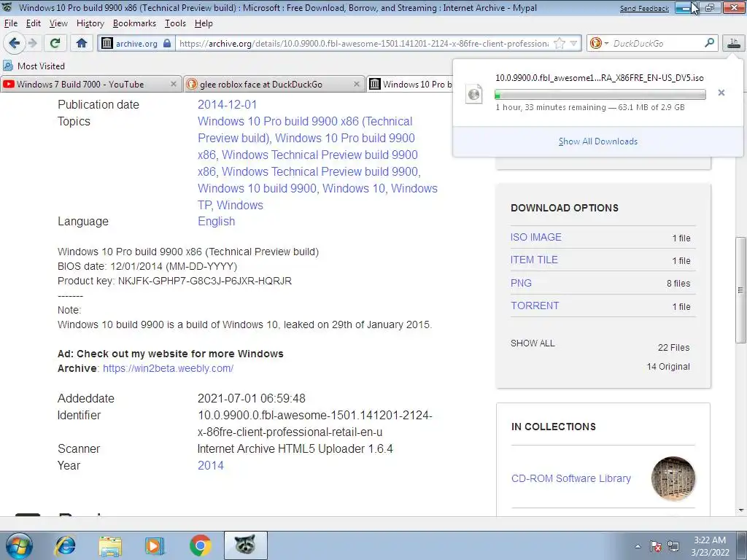
Task: Open Action Center flag icon
Action: 656,546
